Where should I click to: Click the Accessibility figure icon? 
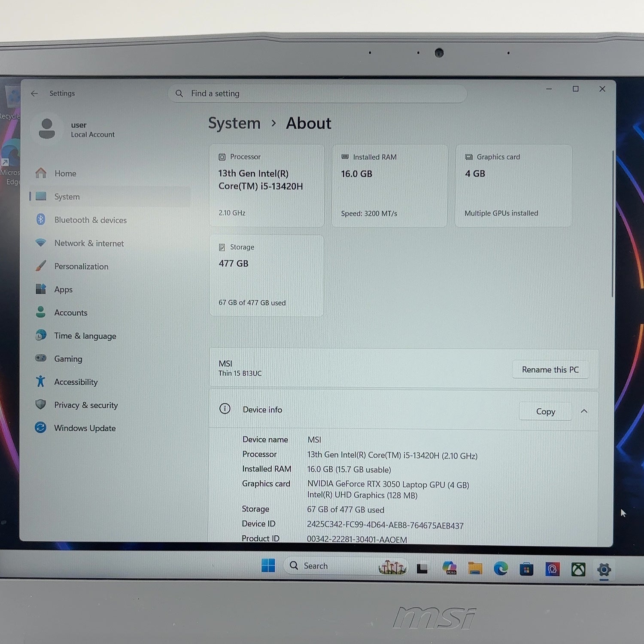coord(41,381)
